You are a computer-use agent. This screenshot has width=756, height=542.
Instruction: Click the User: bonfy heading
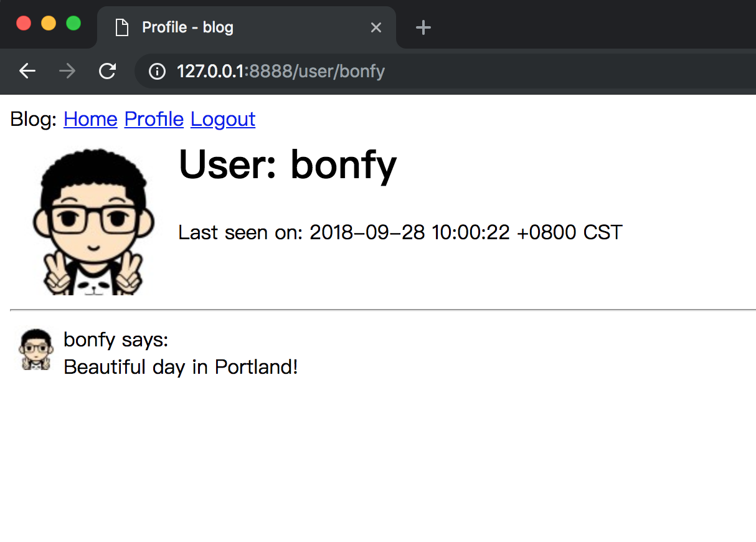pyautogui.click(x=287, y=164)
